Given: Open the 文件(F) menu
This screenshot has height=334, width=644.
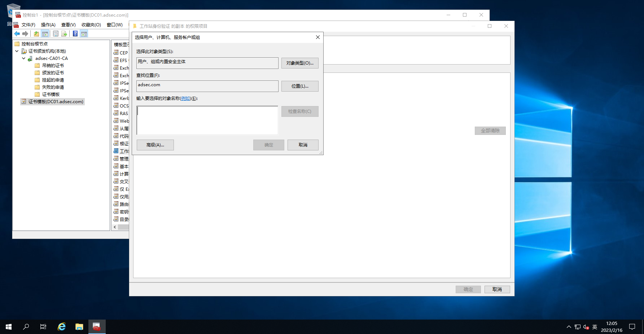Looking at the screenshot, I should click(28, 25).
